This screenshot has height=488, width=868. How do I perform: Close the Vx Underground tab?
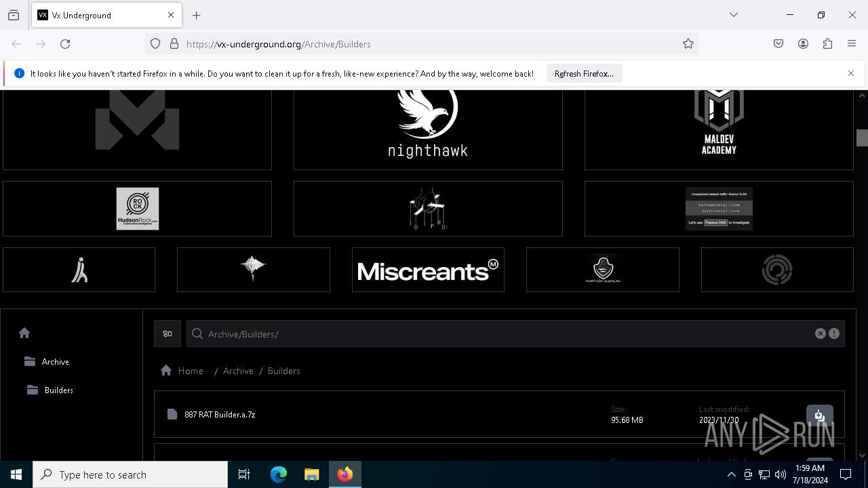coord(171,15)
